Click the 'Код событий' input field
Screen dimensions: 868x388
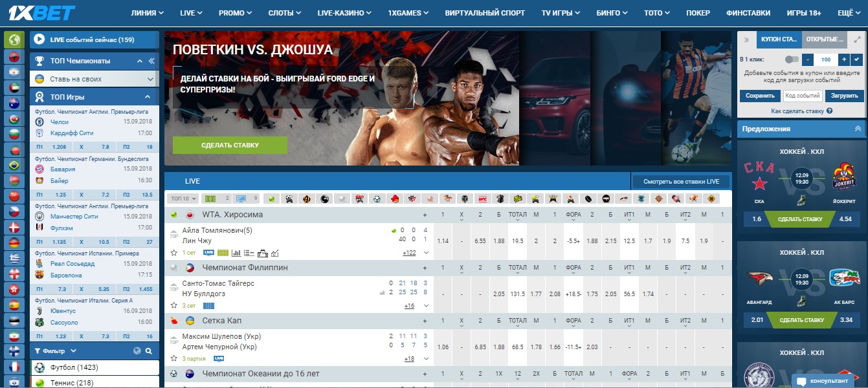(x=802, y=96)
